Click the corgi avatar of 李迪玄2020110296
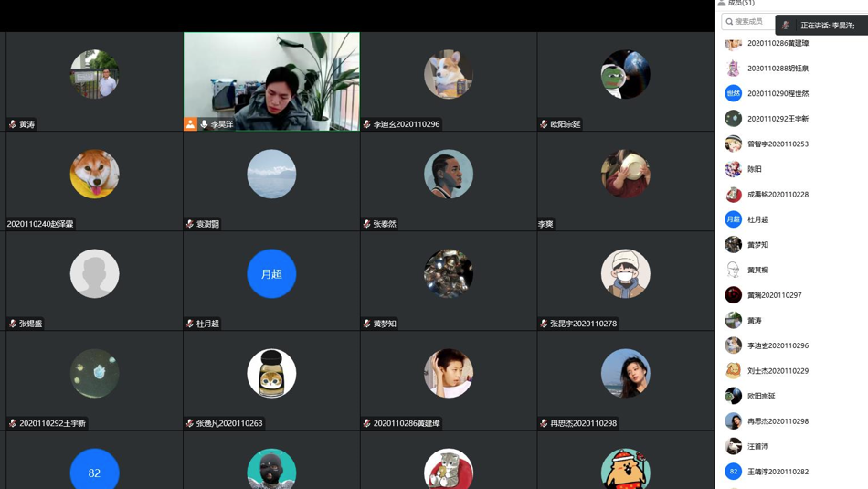Viewport: 868px width, 489px height. [449, 74]
